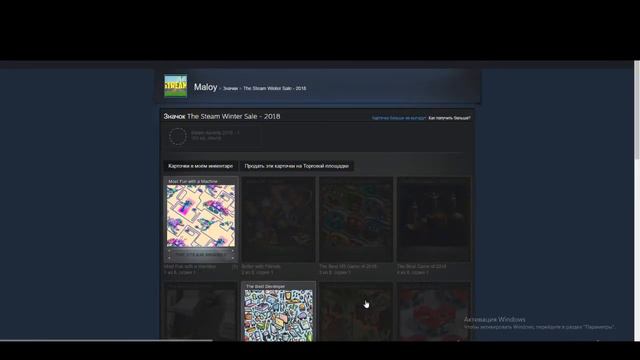Click The Best Game of 2018 caption text
The width and height of the screenshot is (640, 360).
tap(421, 267)
